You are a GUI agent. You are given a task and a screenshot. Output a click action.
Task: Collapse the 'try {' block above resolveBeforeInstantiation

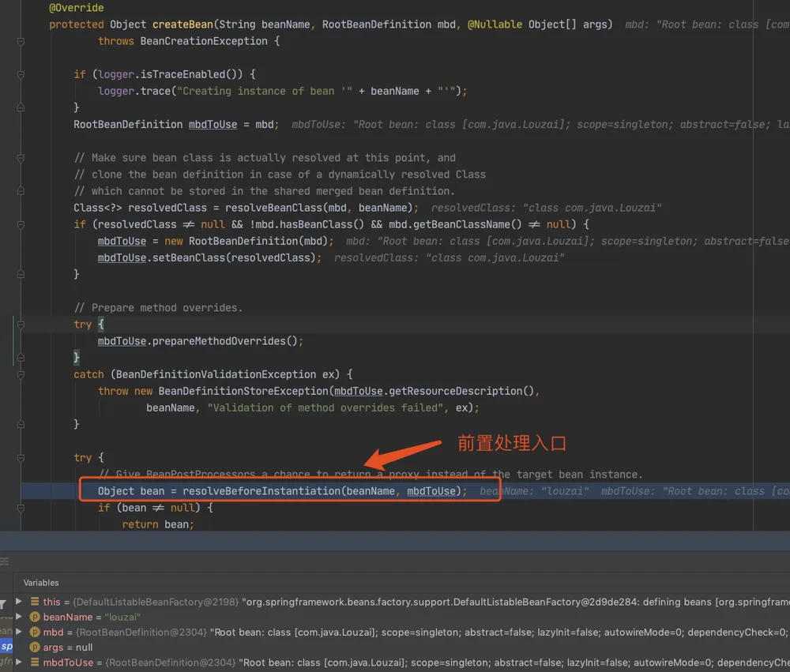(x=21, y=458)
